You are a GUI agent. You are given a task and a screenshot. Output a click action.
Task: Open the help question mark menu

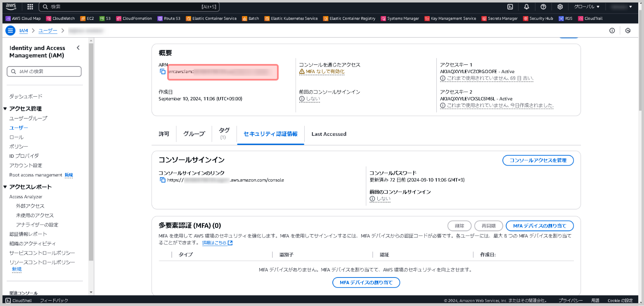click(543, 7)
